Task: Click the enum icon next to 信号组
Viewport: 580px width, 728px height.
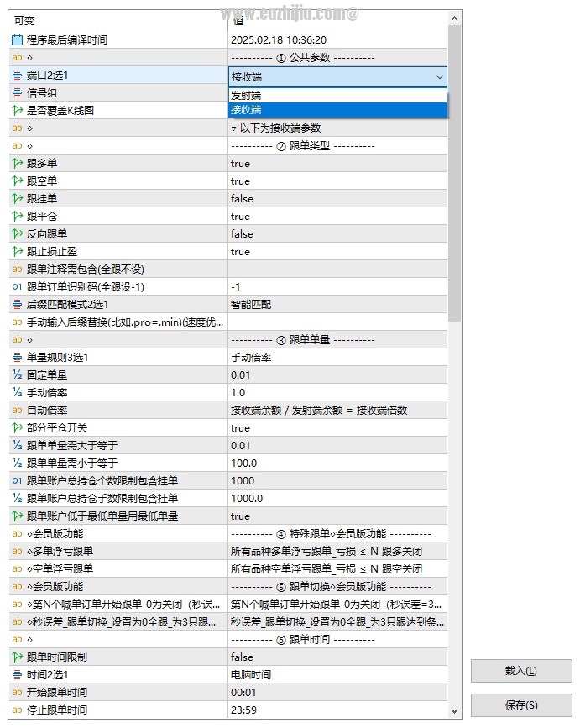Action: point(17,93)
